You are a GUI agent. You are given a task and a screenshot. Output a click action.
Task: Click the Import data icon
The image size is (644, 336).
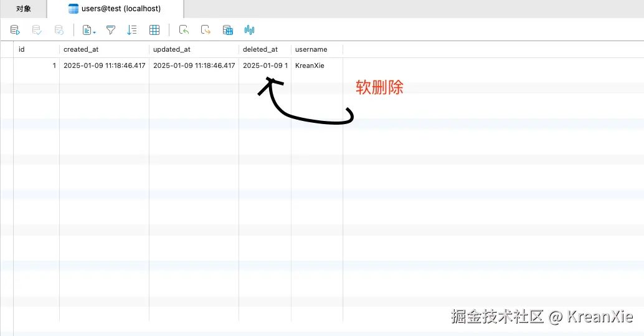(184, 30)
